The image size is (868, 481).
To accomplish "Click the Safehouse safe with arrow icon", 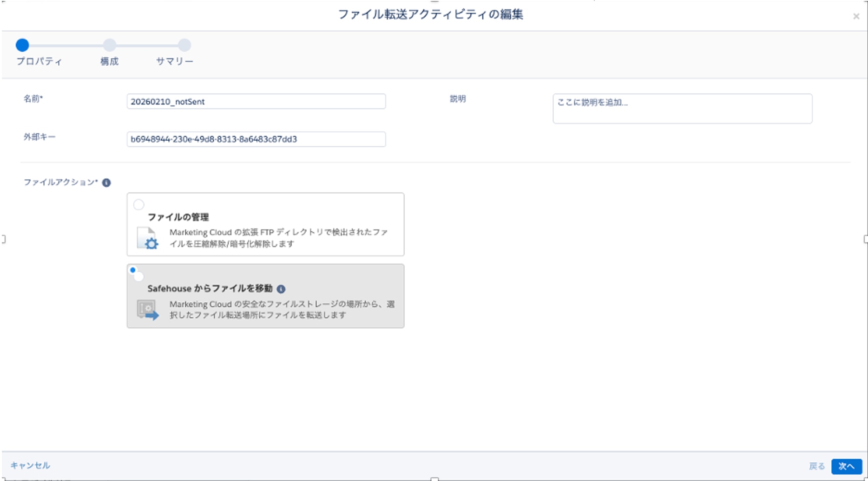I will 147,310.
